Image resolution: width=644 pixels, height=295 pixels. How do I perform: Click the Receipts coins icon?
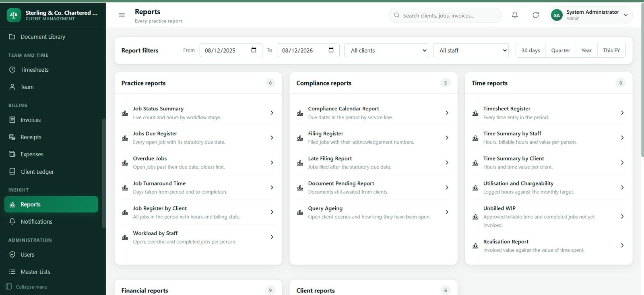point(12,137)
